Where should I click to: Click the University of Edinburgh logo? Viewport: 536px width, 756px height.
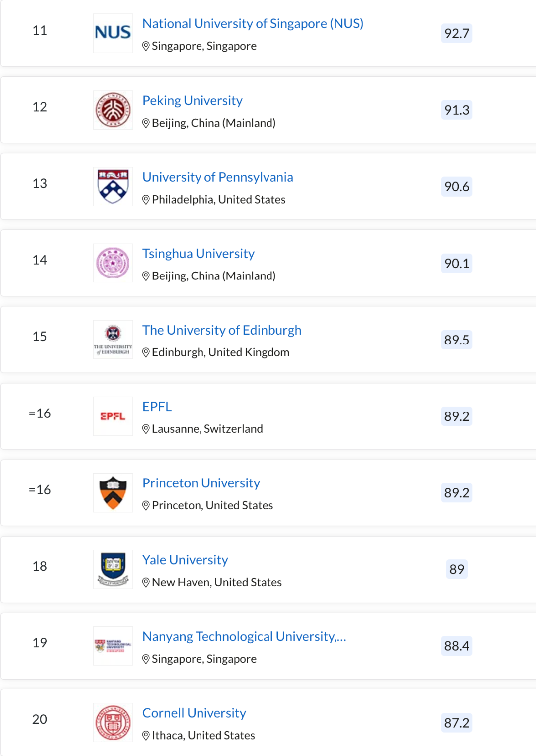click(113, 340)
